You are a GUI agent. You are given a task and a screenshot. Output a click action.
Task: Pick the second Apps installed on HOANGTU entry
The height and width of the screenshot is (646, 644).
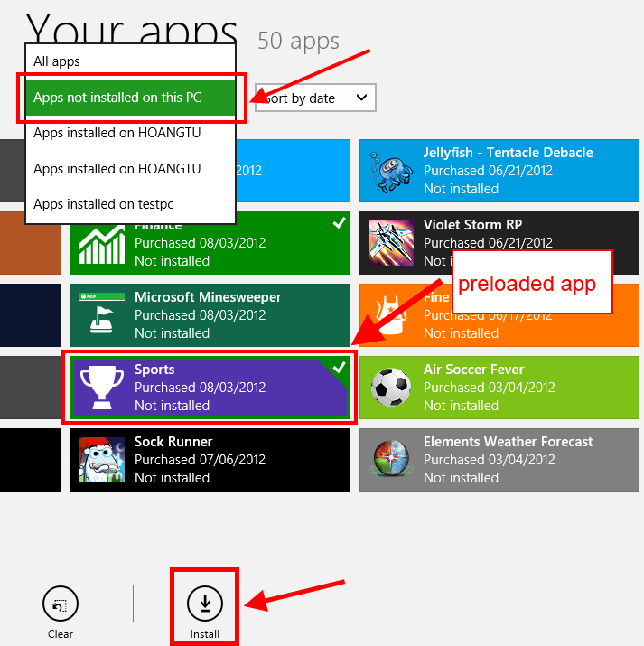click(x=130, y=169)
